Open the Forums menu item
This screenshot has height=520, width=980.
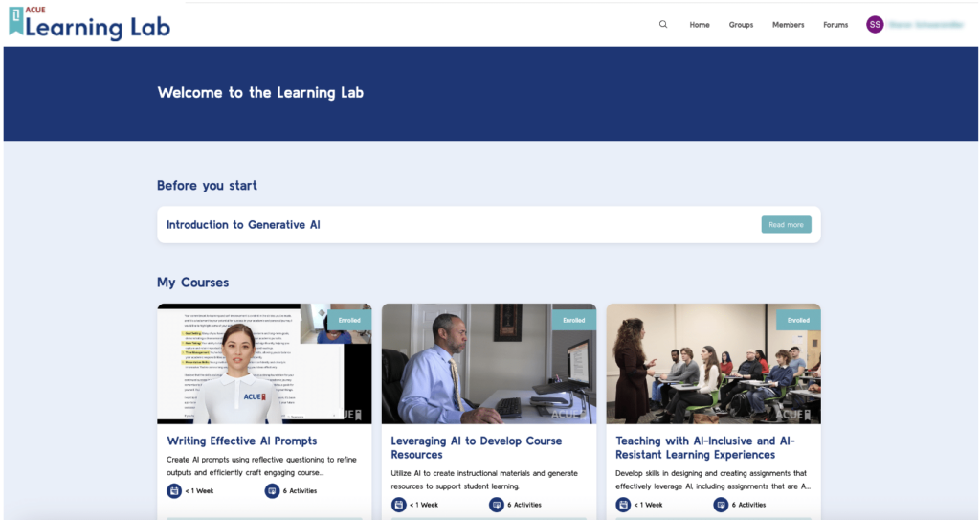(835, 25)
